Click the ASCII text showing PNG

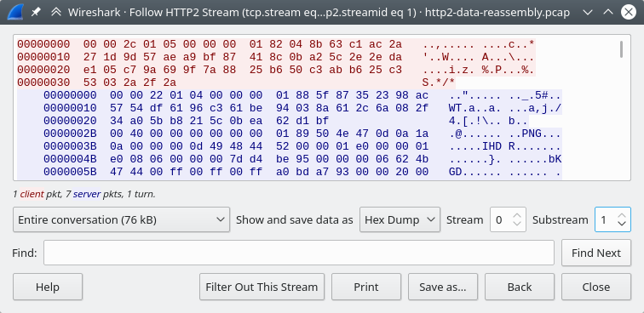pyautogui.click(x=532, y=134)
